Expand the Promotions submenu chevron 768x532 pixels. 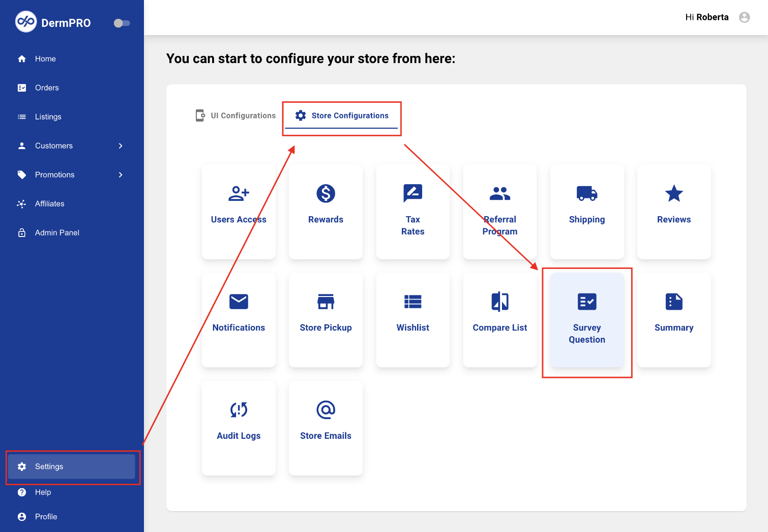click(121, 175)
